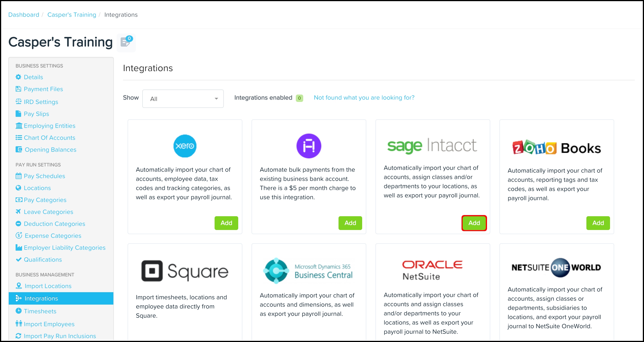Open the Integrations sidebar item

41,298
